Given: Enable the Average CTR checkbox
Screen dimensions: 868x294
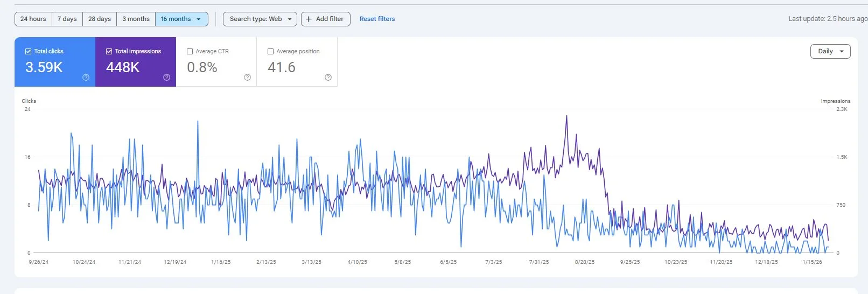Looking at the screenshot, I should 190,52.
